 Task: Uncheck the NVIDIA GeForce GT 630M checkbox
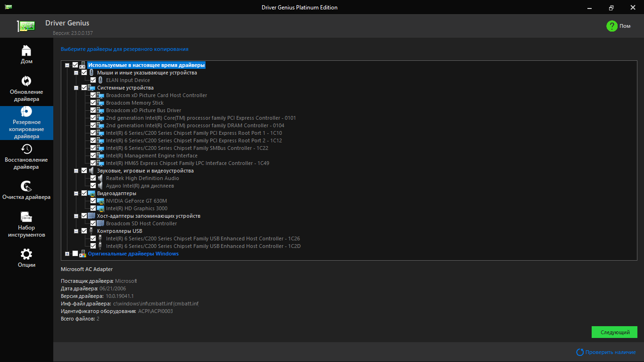93,201
